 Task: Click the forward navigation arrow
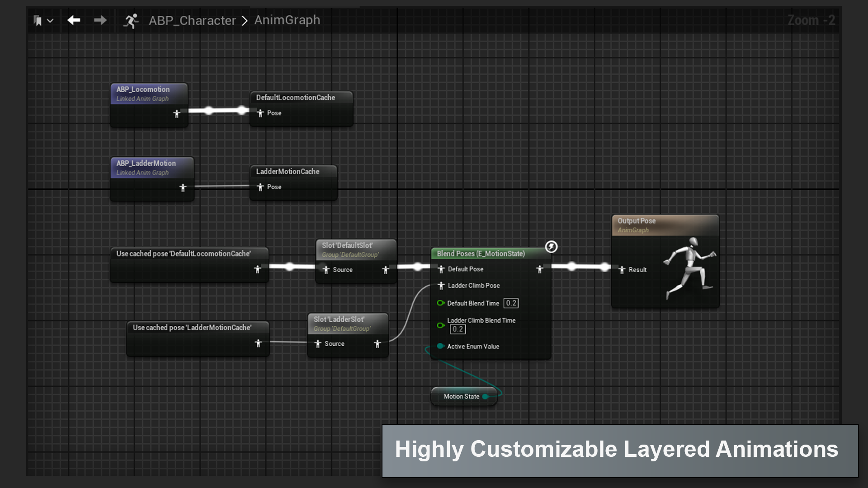click(x=100, y=20)
